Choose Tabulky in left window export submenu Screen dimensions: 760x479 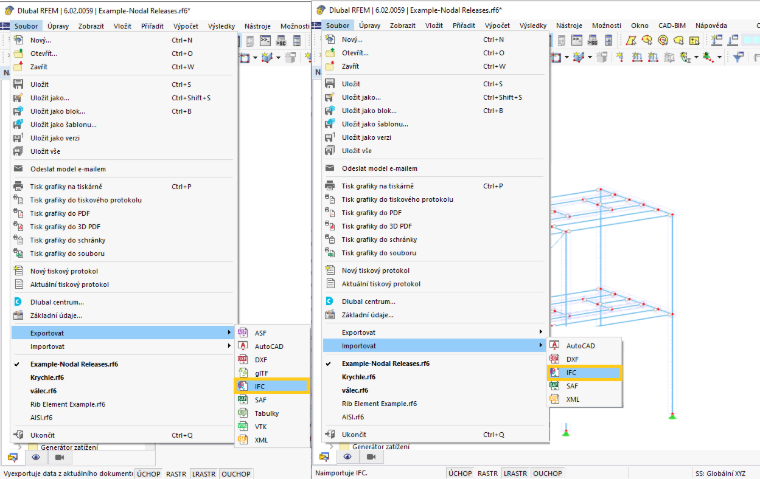[x=272, y=414]
